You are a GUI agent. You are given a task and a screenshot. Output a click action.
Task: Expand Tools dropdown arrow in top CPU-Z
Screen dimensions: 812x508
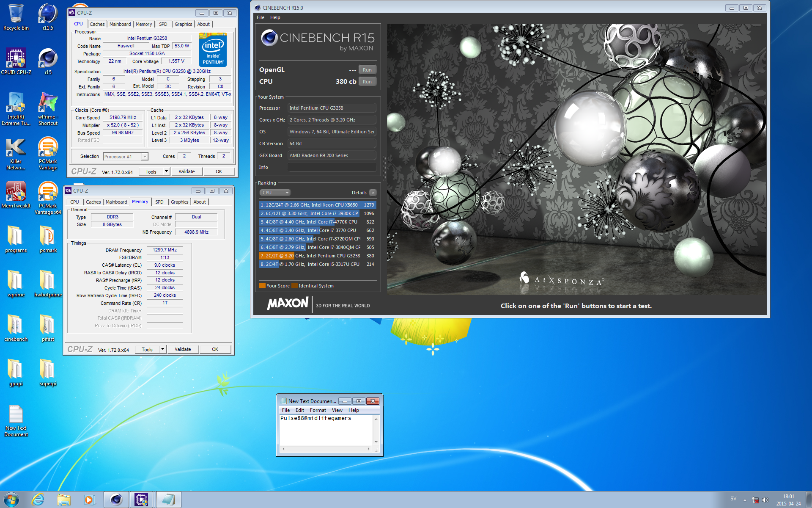click(x=166, y=171)
